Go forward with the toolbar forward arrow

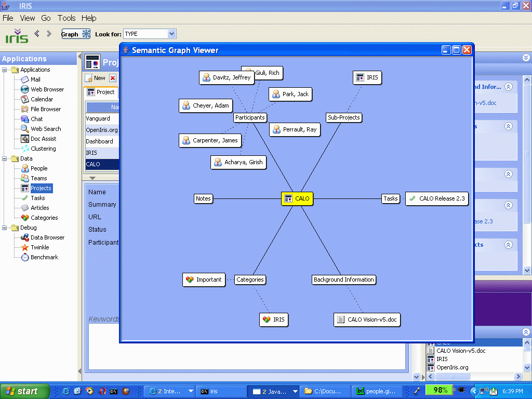click(49, 33)
